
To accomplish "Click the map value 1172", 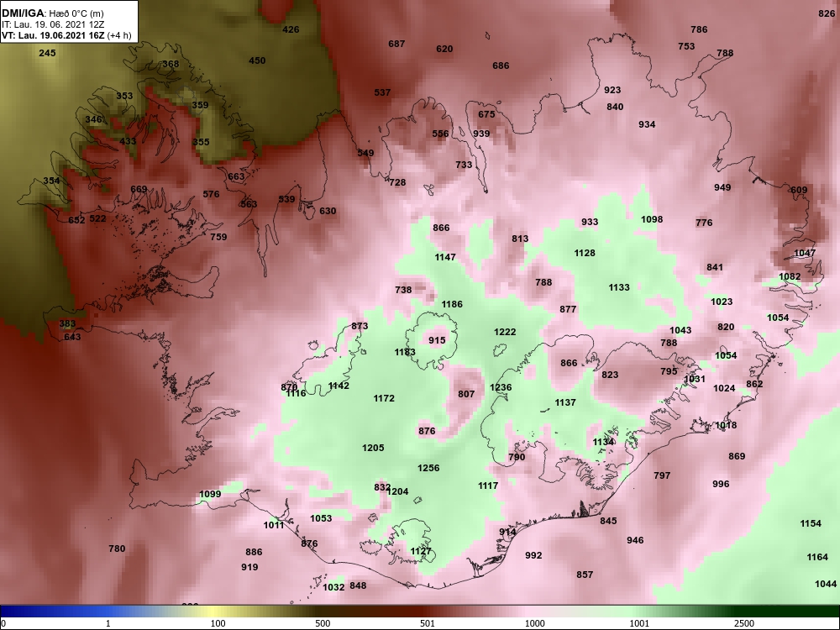I will (x=384, y=398).
